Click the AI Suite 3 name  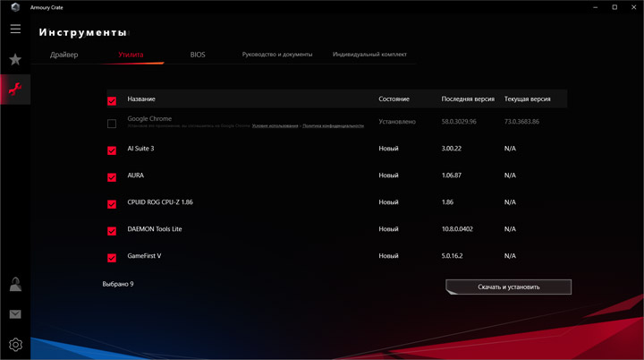[140, 149]
